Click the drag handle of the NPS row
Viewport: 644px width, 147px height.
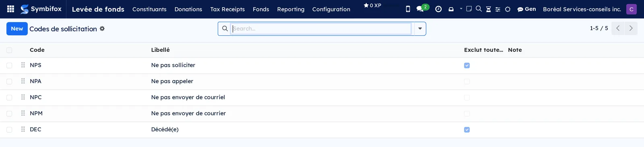23,65
